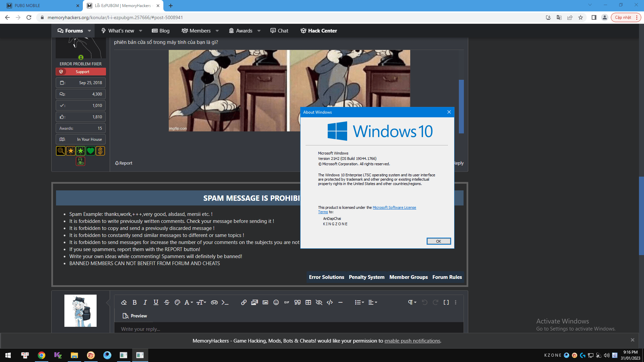Expand the Members dropdown arrow
The image size is (644, 362).
(217, 31)
